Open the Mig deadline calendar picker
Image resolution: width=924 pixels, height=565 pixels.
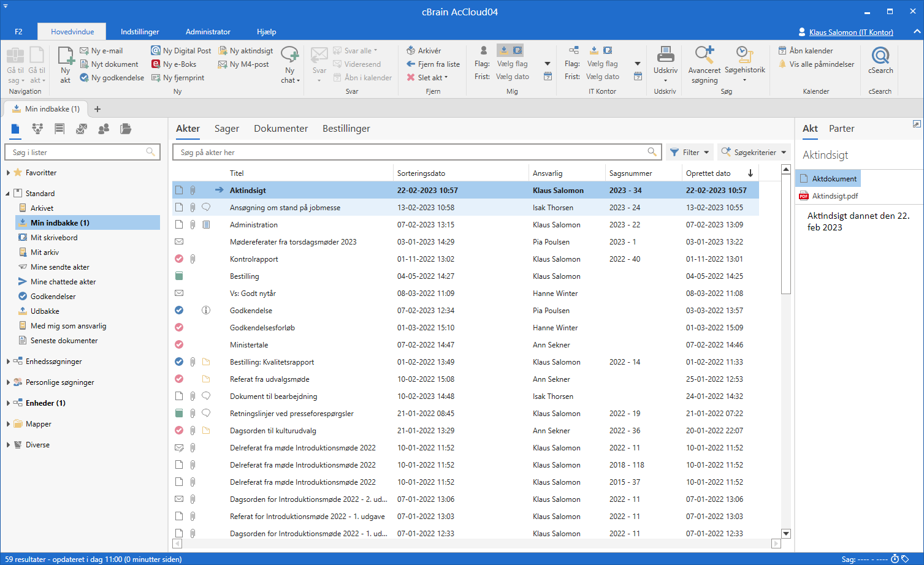[x=548, y=77]
